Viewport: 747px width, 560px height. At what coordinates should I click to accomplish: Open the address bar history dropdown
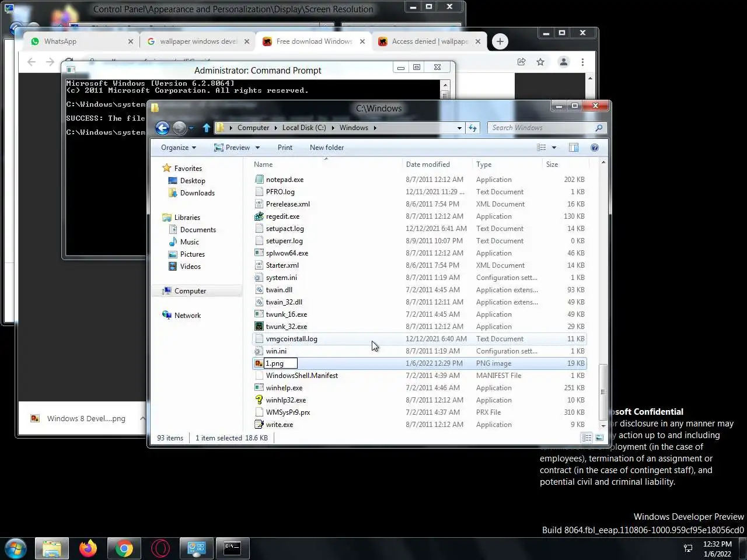459,128
